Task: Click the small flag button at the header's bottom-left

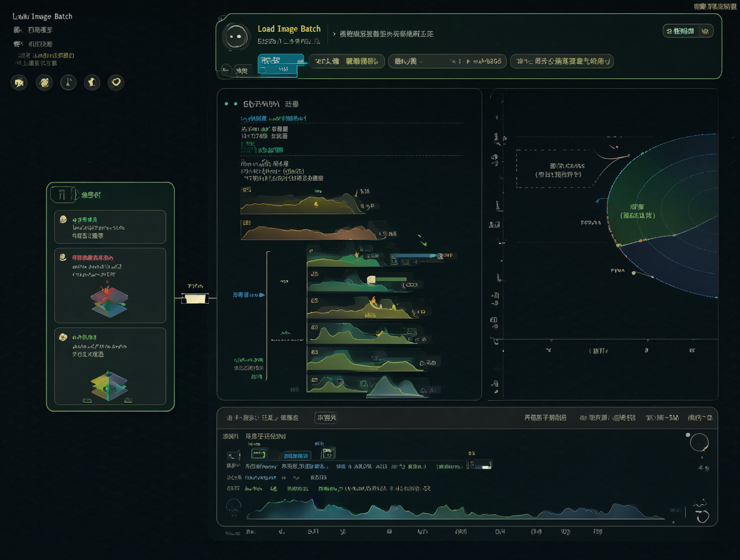Action: pos(226,70)
